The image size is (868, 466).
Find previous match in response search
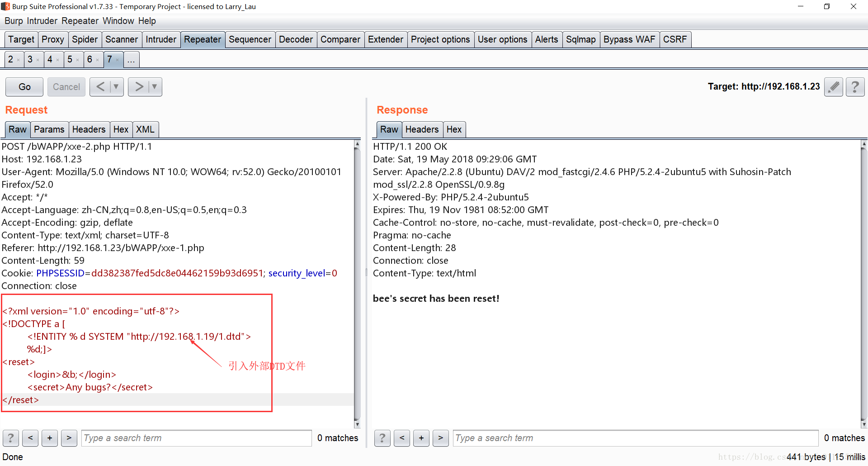tap(402, 438)
